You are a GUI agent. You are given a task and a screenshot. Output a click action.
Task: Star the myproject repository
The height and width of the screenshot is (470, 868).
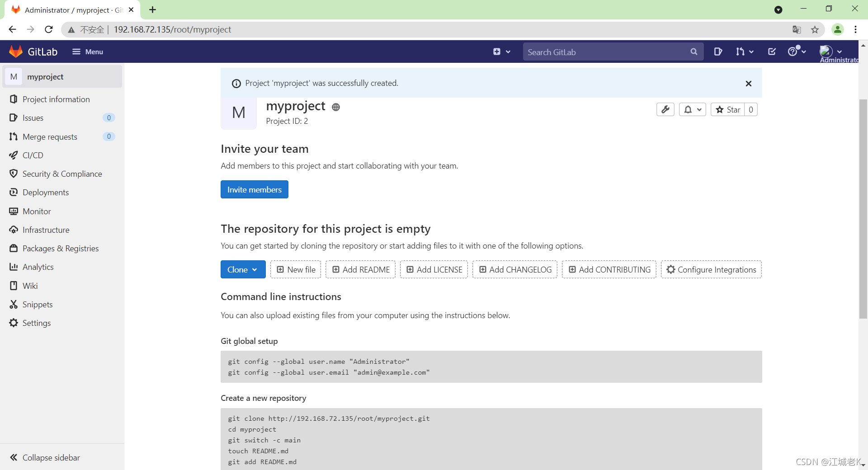(x=728, y=109)
